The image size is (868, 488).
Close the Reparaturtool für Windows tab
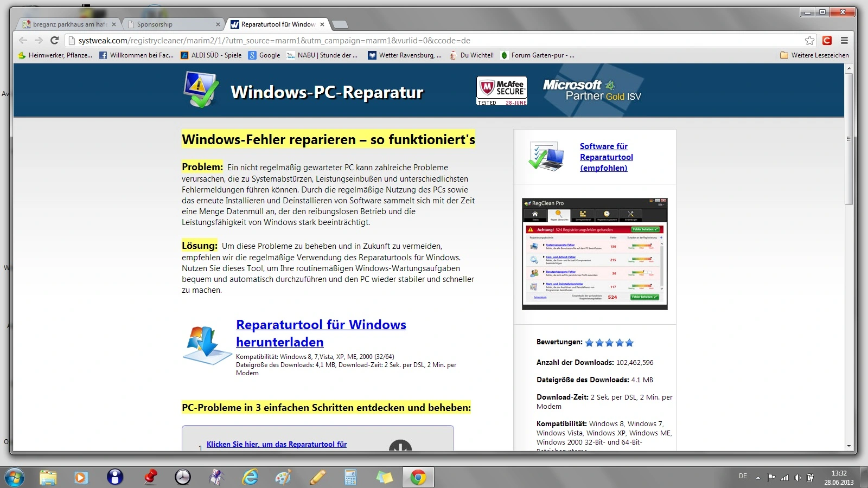point(322,24)
